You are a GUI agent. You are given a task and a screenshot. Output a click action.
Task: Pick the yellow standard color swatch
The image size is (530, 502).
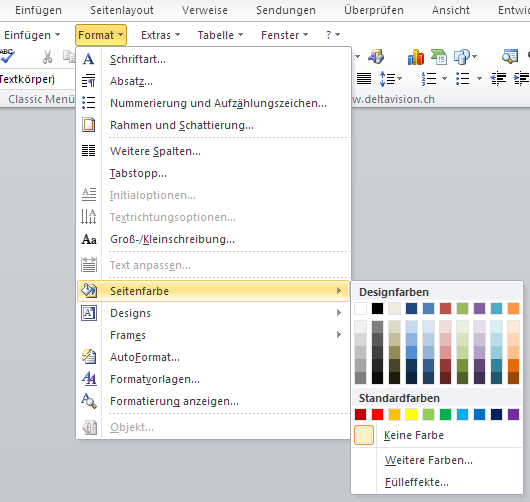coord(411,414)
